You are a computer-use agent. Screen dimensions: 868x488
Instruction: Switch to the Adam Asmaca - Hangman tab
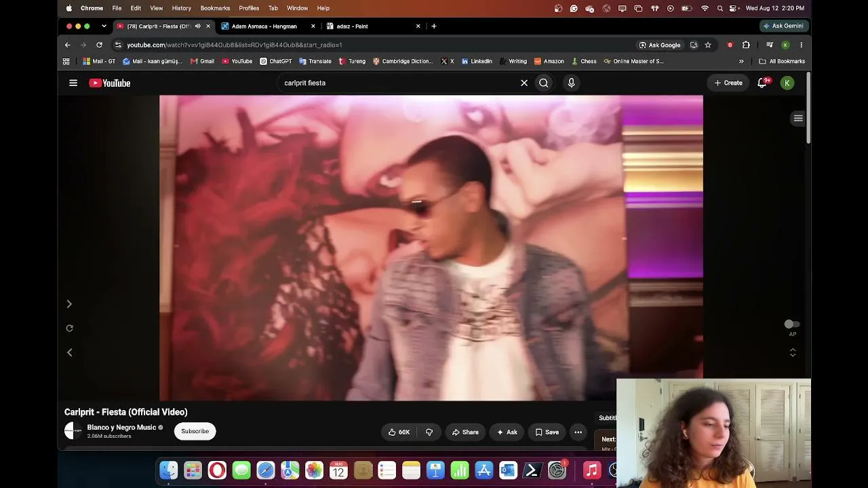tap(268, 26)
